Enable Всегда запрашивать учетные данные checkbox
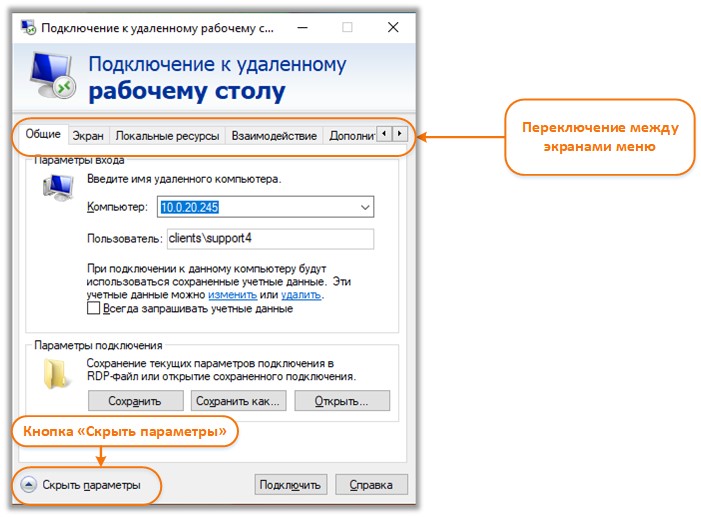 [93, 309]
